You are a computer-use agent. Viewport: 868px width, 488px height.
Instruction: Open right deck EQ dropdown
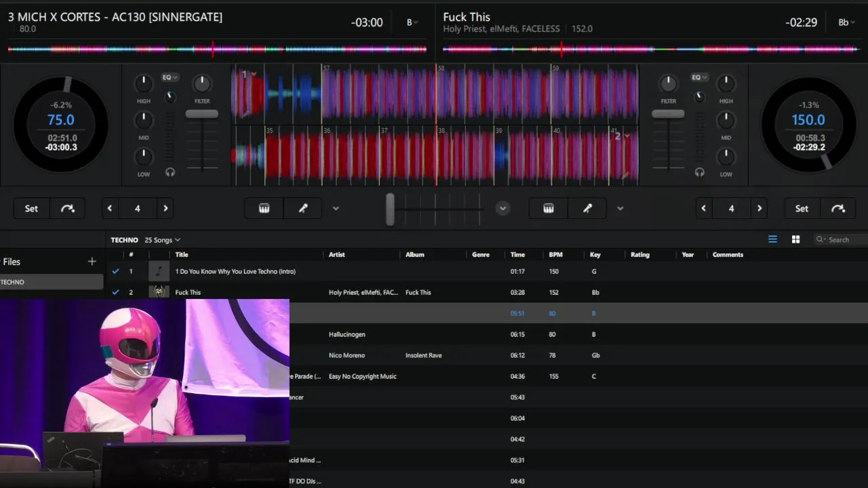pos(699,77)
